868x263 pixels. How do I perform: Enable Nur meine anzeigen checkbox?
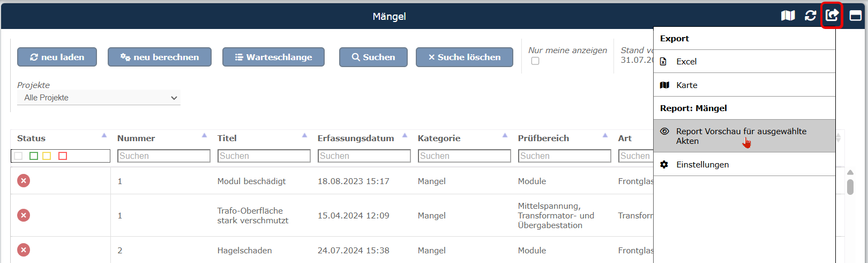535,61
